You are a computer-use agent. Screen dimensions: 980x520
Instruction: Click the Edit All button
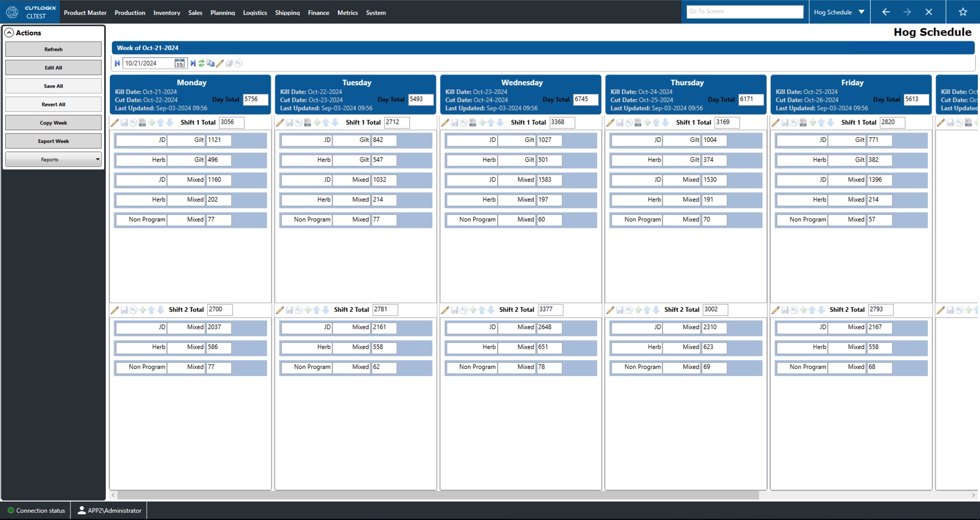click(x=53, y=68)
